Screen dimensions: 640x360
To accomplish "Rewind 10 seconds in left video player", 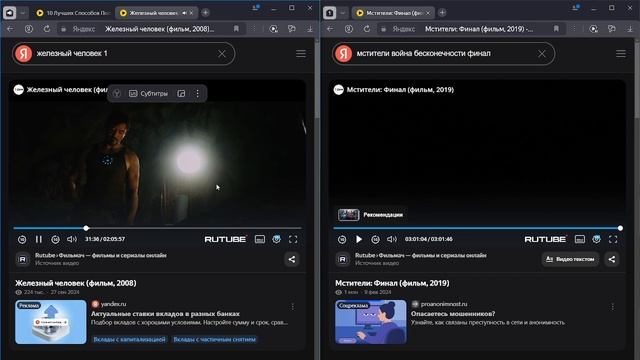I will point(22,239).
